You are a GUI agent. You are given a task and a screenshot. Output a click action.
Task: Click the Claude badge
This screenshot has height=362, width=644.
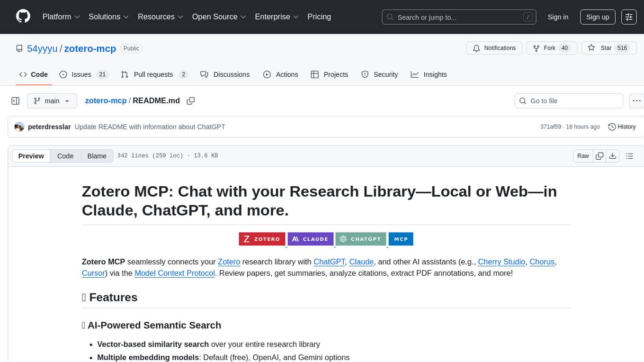coord(310,239)
